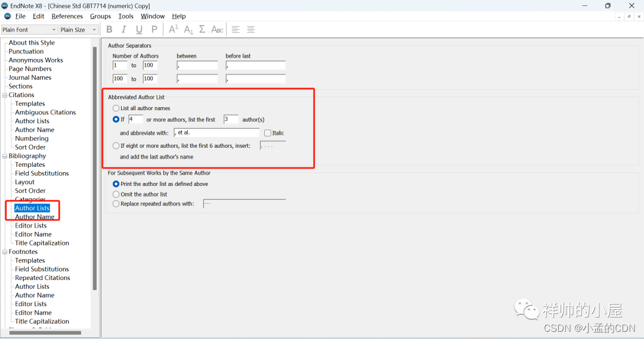Select 'Journal Names' in the tree
The width and height of the screenshot is (644, 339).
(30, 77)
